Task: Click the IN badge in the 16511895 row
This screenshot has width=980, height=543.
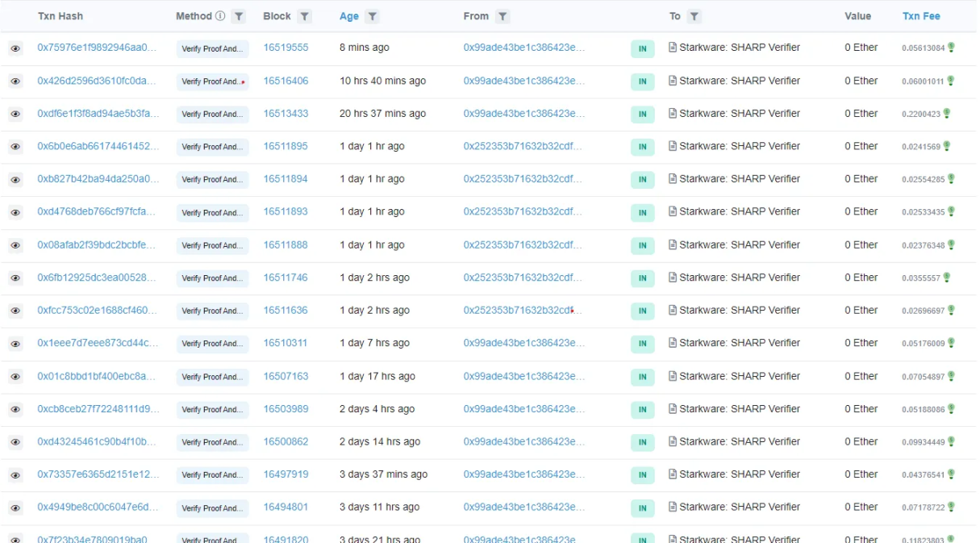Action: [x=642, y=147]
